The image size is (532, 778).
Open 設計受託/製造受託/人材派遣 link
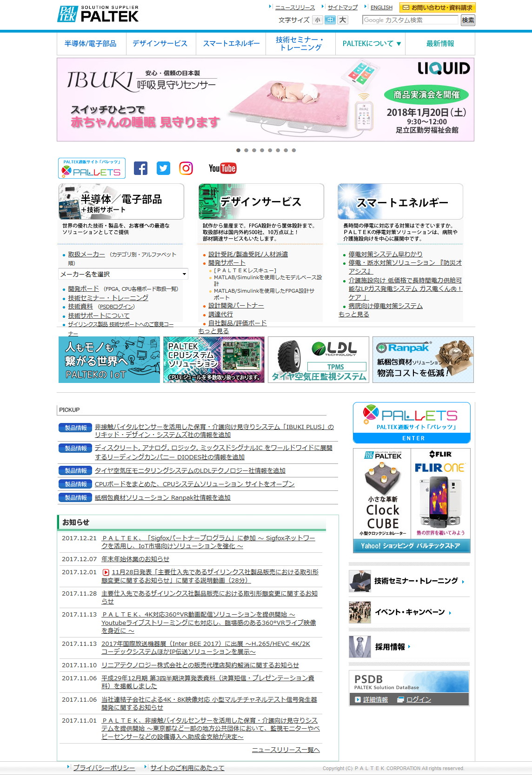pyautogui.click(x=248, y=255)
